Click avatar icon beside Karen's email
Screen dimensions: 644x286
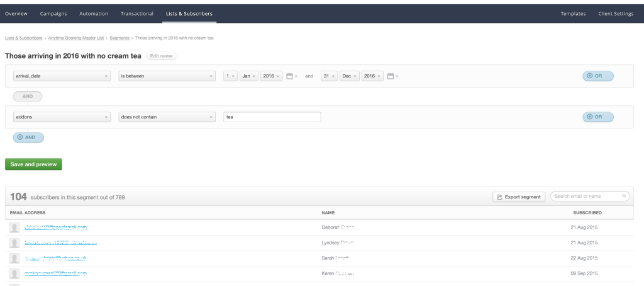pyautogui.click(x=14, y=273)
